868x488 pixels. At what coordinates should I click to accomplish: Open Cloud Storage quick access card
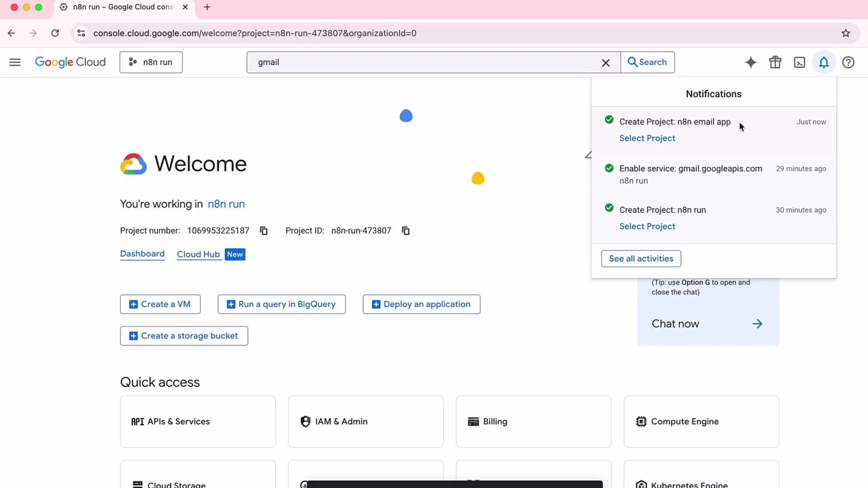point(198,474)
